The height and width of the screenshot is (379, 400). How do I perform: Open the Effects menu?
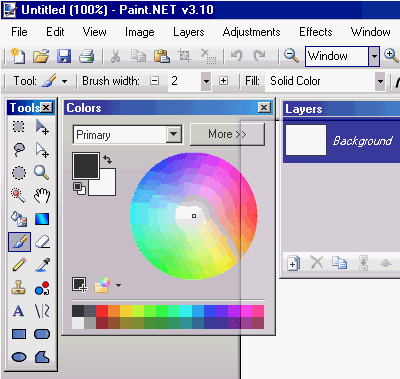click(316, 32)
